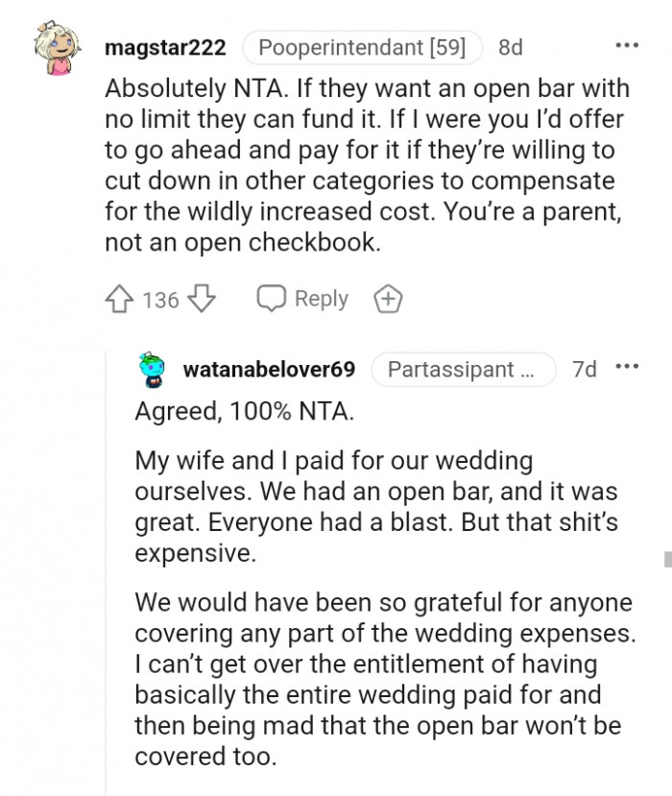
Task: Select the Partassipant flair on watanabelover69
Action: click(464, 369)
